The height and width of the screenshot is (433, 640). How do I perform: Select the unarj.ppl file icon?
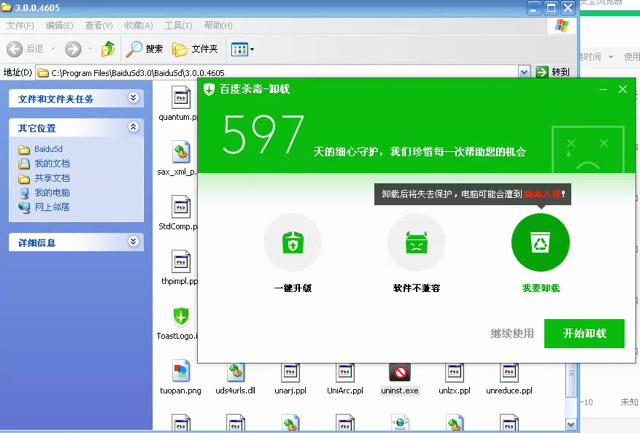point(290,371)
